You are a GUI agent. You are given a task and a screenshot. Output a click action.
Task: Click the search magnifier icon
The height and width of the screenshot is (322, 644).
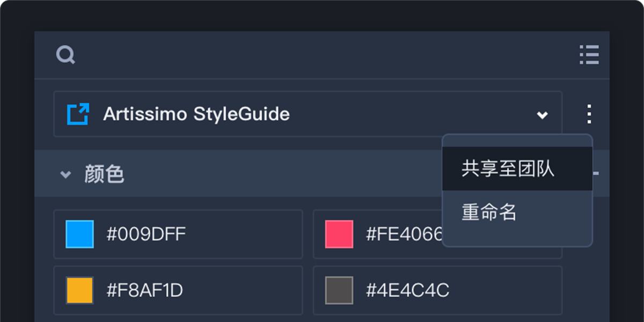click(65, 55)
